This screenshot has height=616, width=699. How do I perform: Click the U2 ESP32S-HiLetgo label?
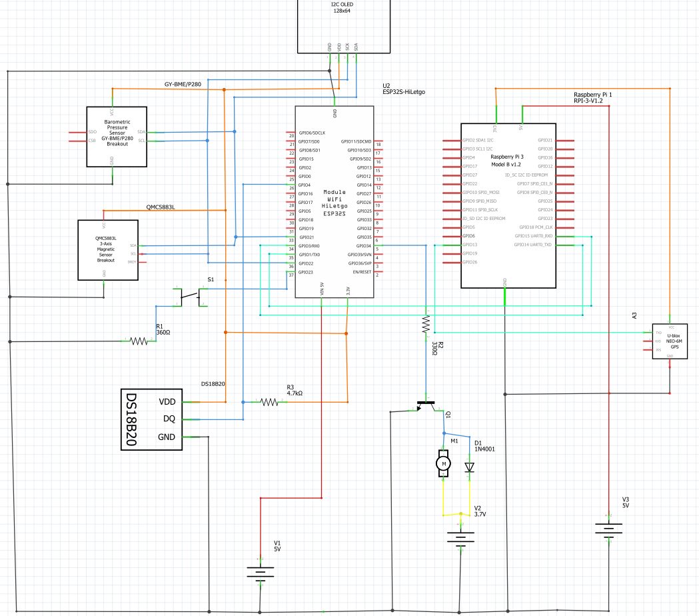pos(403,89)
